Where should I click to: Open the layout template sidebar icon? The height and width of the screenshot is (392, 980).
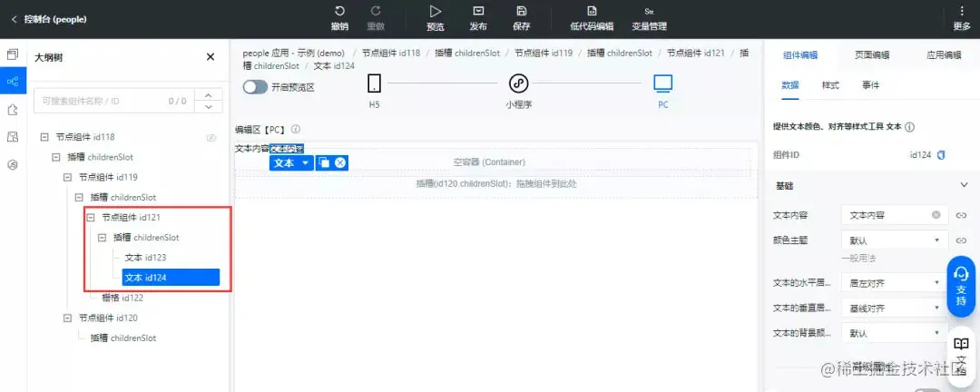click(13, 137)
